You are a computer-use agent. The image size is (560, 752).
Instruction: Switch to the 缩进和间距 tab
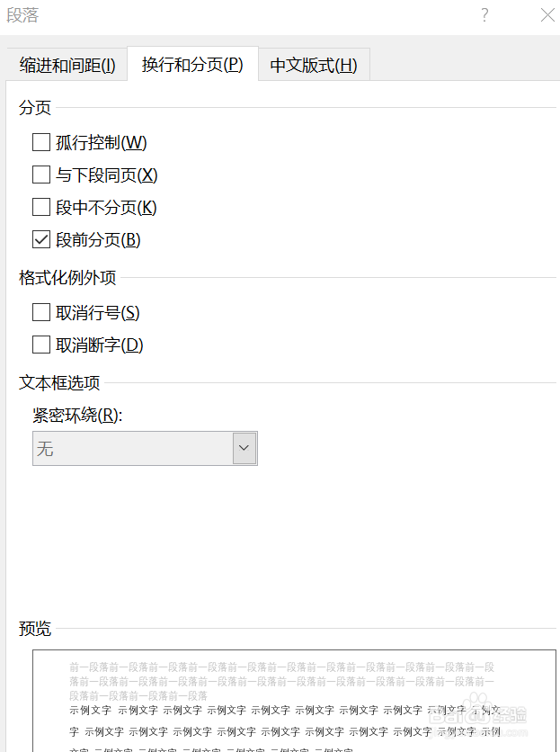(67, 65)
